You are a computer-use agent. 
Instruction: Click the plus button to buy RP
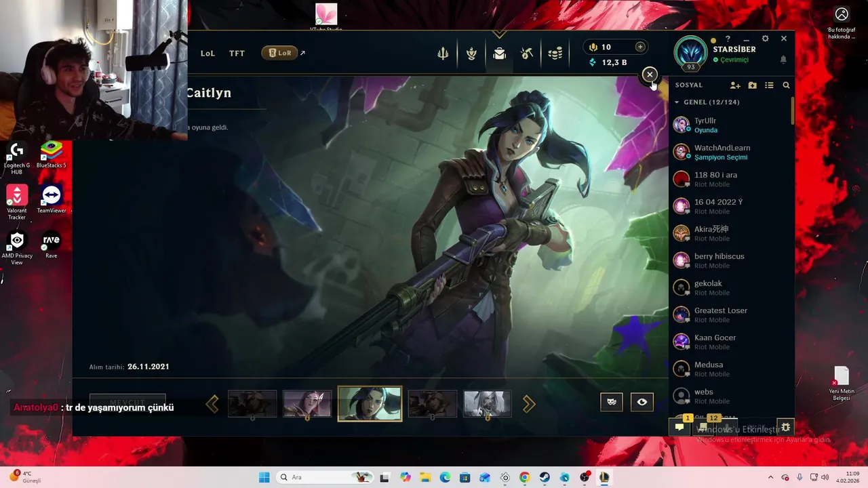click(x=639, y=47)
